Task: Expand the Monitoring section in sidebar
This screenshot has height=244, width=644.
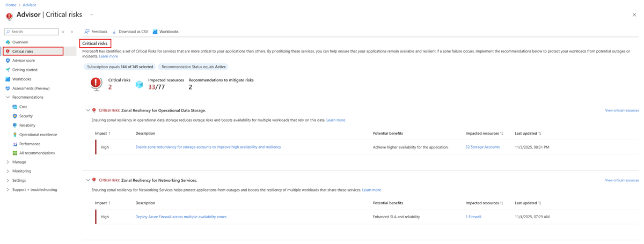Action: click(x=8, y=171)
